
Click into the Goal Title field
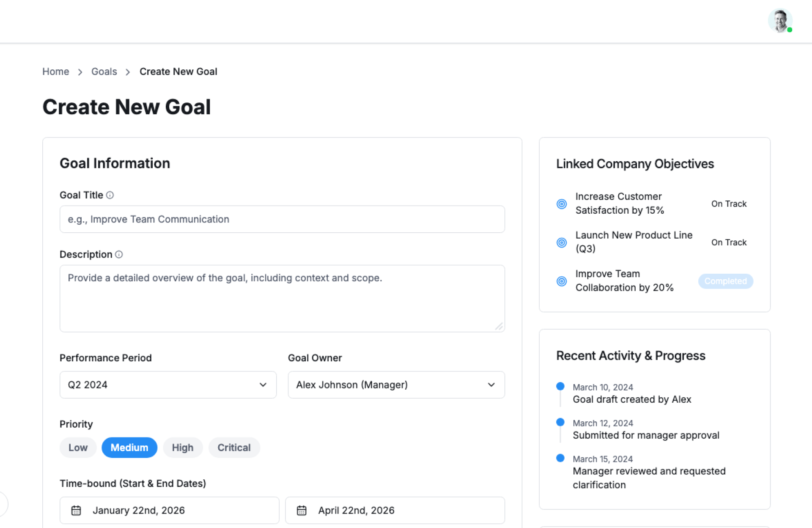(x=282, y=219)
